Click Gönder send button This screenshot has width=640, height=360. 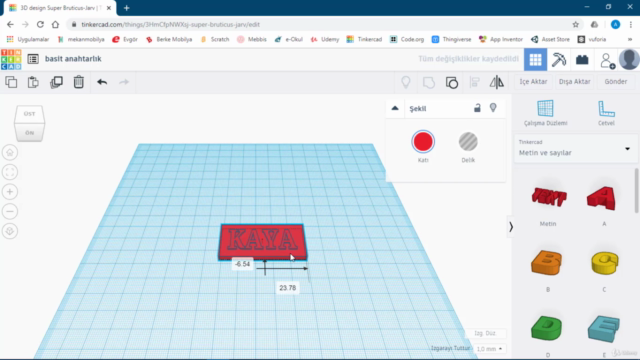pos(616,82)
